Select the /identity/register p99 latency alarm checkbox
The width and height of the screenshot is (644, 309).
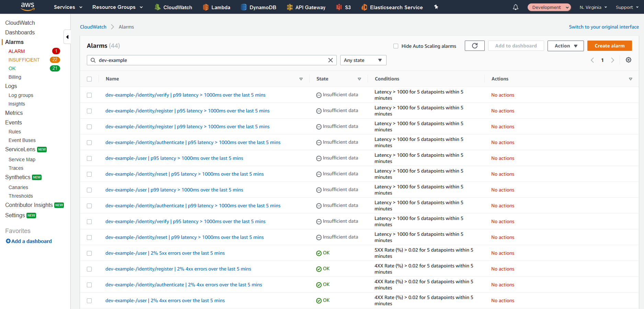pyautogui.click(x=89, y=127)
